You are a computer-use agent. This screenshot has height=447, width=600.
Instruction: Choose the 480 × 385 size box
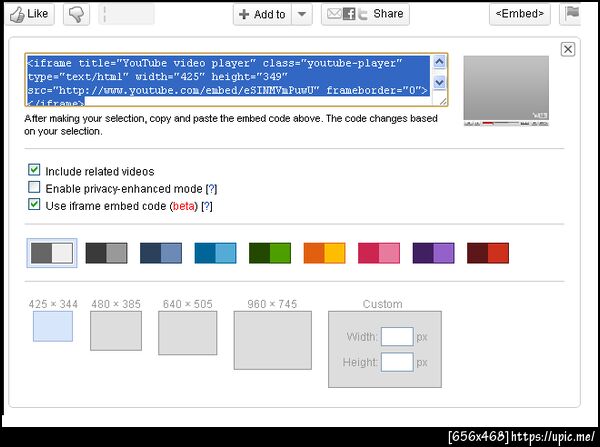coord(116,331)
